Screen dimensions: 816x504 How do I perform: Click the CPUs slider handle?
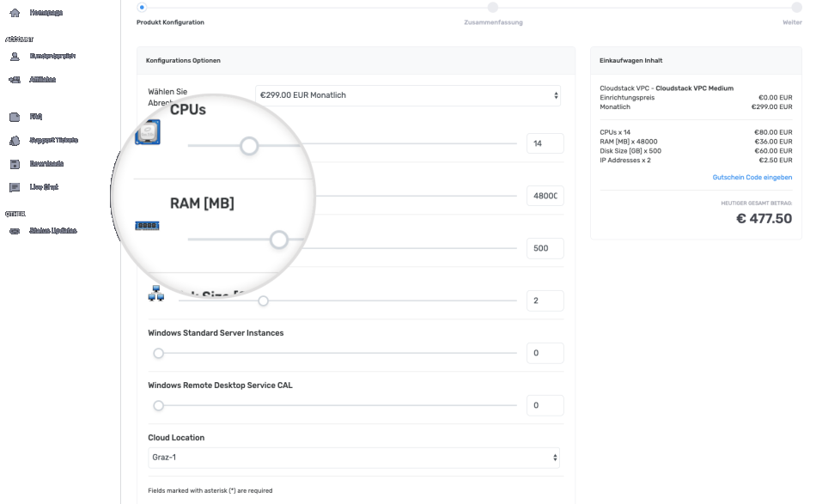pos(249,146)
